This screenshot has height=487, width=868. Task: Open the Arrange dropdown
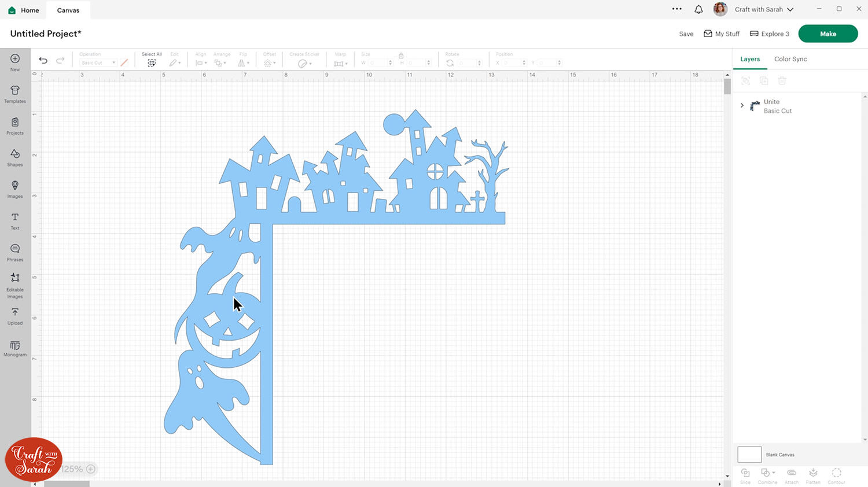click(220, 63)
